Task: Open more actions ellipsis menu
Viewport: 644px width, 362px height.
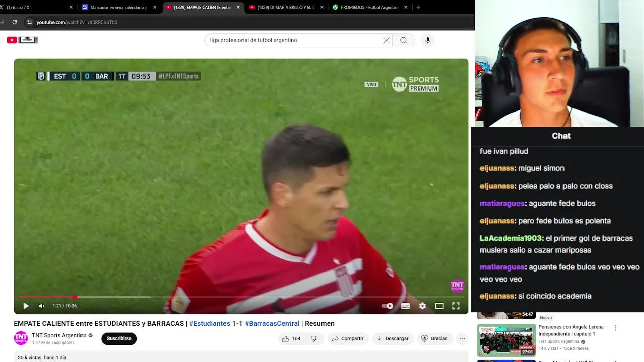Action: click(462, 339)
